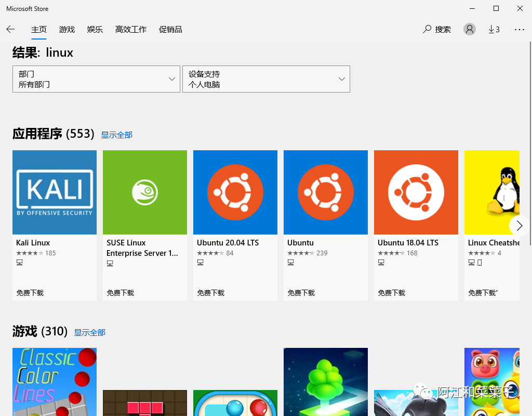The width and height of the screenshot is (532, 416).
Task: Open Ubuntu 18.04 LTS app icon
Action: pyautogui.click(x=416, y=192)
